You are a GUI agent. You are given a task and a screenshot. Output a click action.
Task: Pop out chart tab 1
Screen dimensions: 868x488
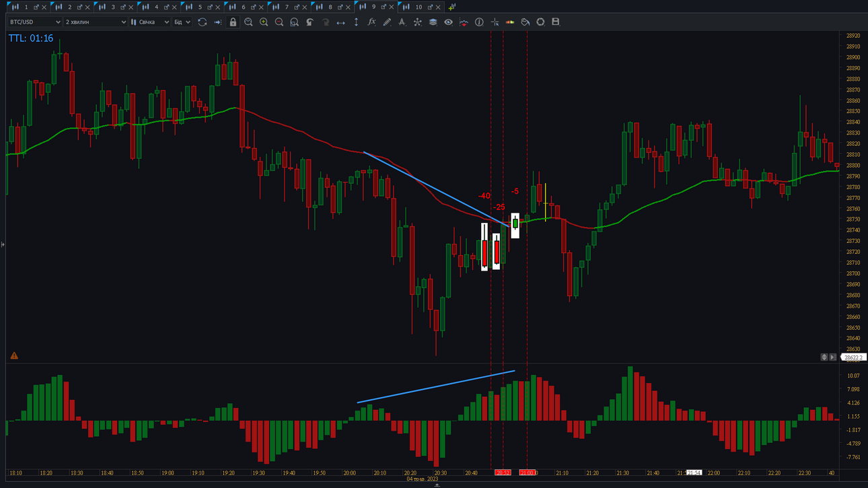tap(36, 7)
